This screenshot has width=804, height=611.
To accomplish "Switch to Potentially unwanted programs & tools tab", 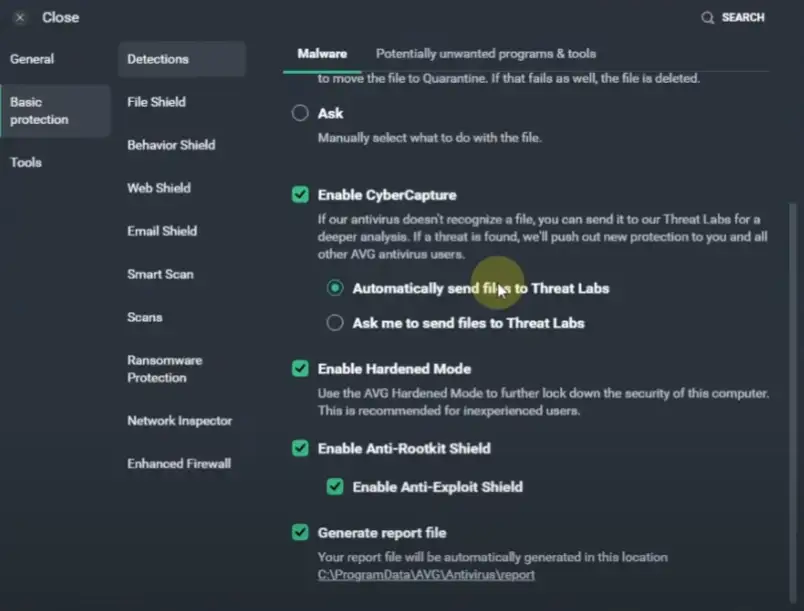I will 485,53.
